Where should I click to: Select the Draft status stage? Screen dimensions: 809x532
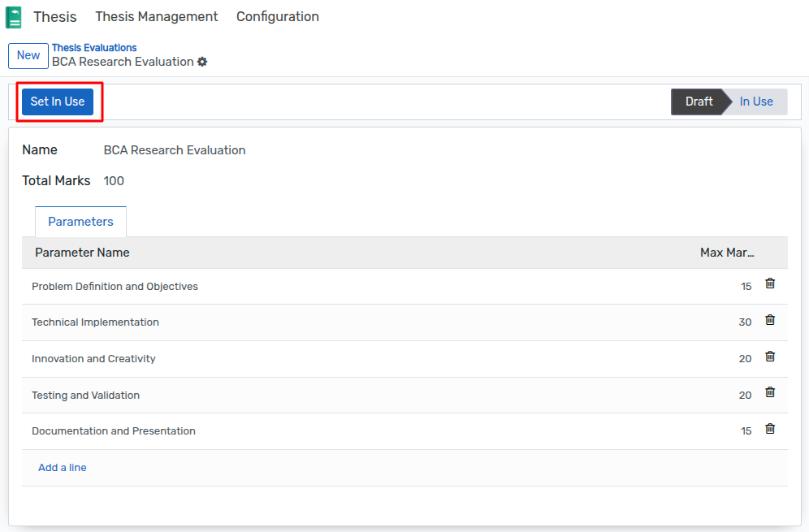click(x=699, y=102)
